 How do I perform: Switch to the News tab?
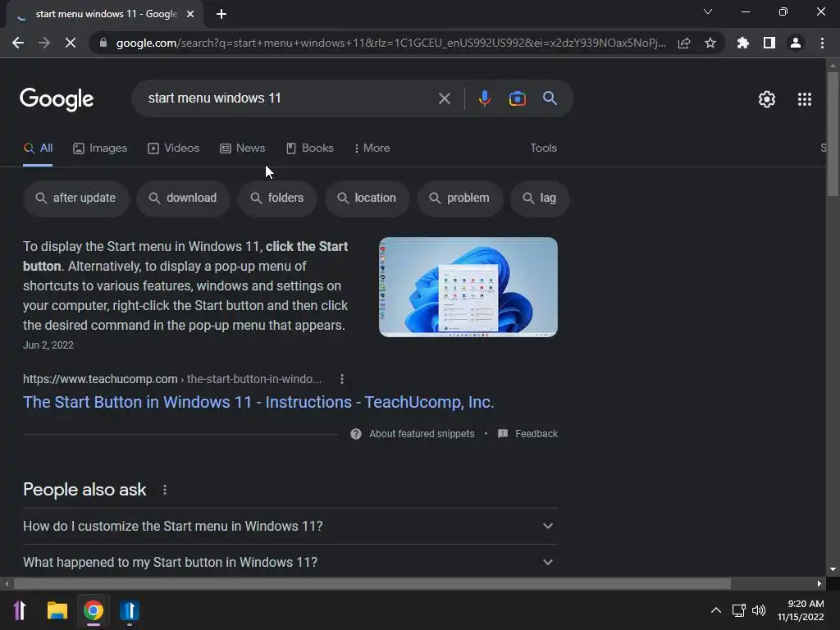pyautogui.click(x=243, y=148)
